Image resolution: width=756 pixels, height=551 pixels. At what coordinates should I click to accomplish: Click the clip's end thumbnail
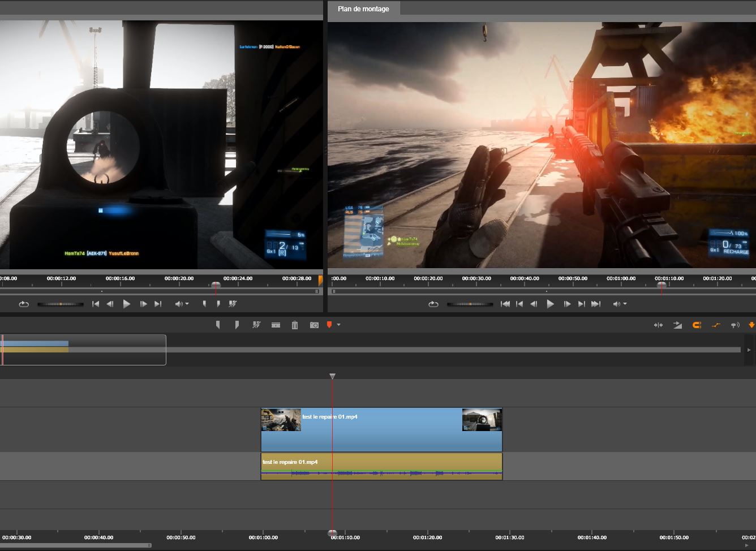482,420
